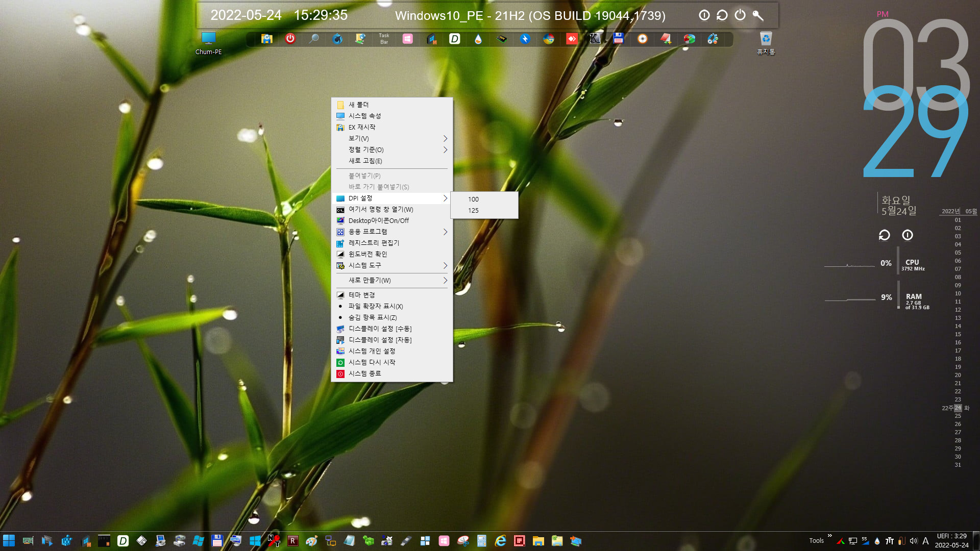Image resolution: width=980 pixels, height=551 pixels.
Task: Expand the 시스템 도구 submenu
Action: (392, 265)
